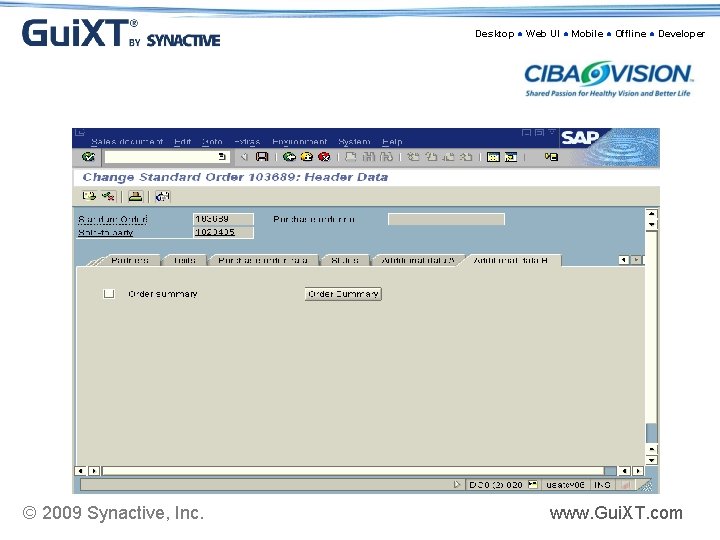Click the Standard Order field label link
The image size is (720, 540).
[x=113, y=219]
